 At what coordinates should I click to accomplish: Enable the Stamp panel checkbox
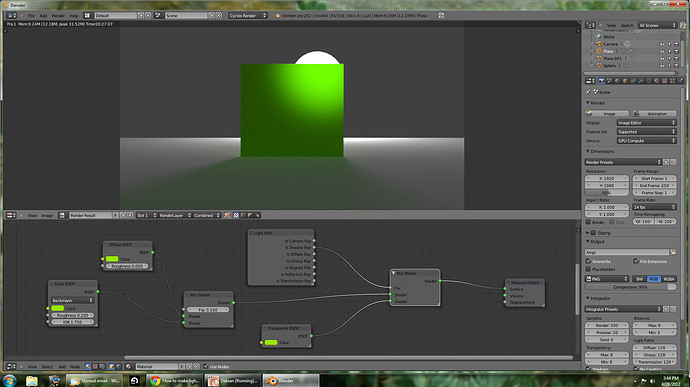point(593,233)
